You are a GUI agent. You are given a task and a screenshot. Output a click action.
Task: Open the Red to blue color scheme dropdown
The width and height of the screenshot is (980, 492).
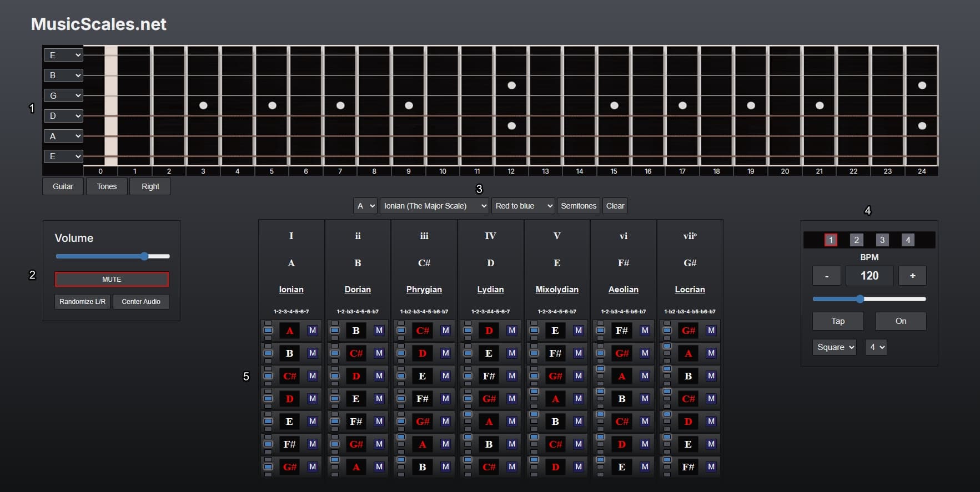pyautogui.click(x=523, y=206)
